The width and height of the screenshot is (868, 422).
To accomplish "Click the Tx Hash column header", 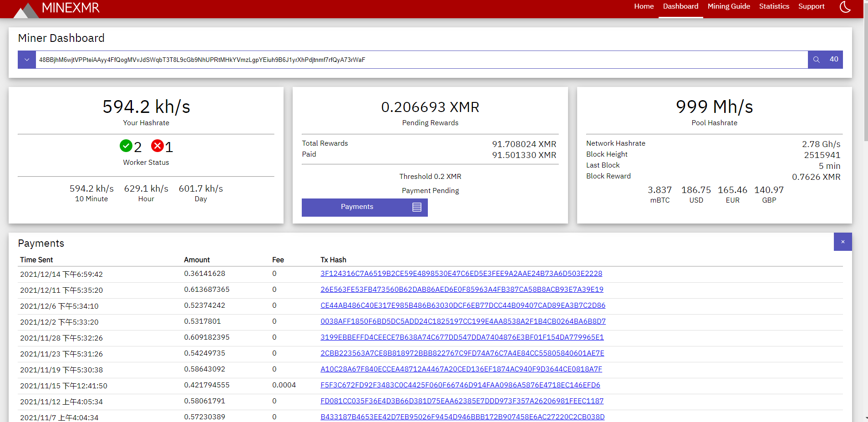I will coord(333,260).
